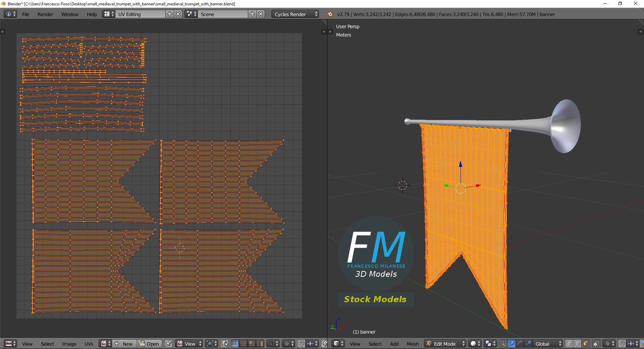Toggle UV sync selection button

coord(224,344)
